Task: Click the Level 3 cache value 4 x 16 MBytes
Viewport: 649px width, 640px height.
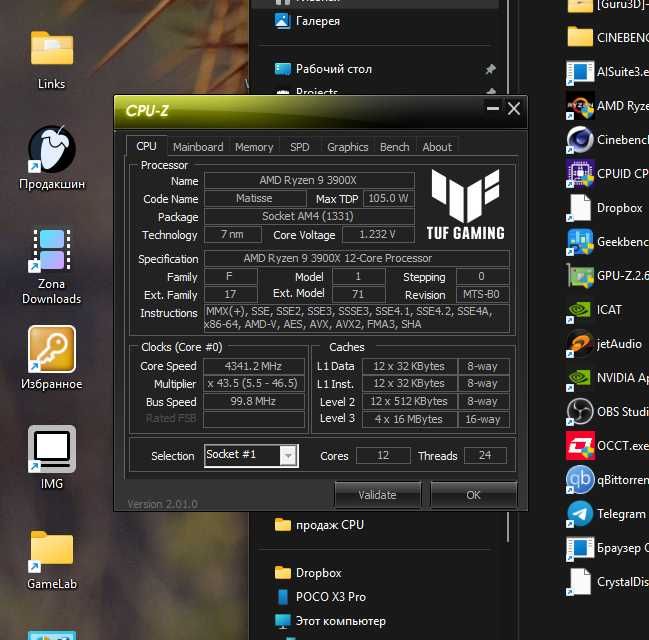Action: (x=410, y=419)
